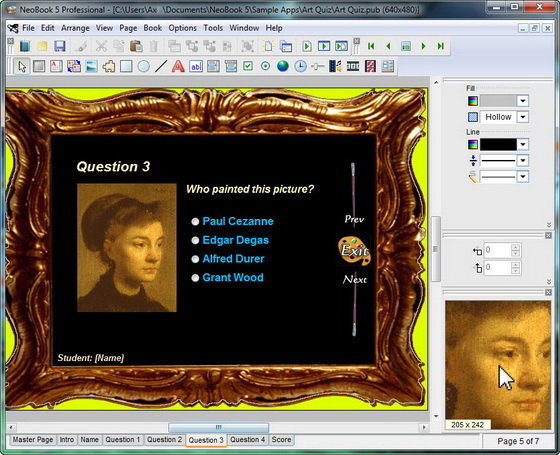Select the List Box tool

(213, 66)
